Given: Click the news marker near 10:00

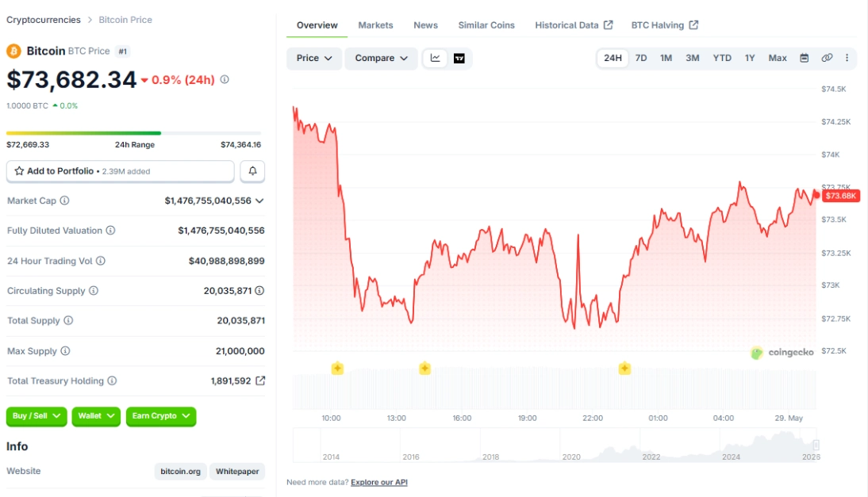Looking at the screenshot, I should point(337,368).
